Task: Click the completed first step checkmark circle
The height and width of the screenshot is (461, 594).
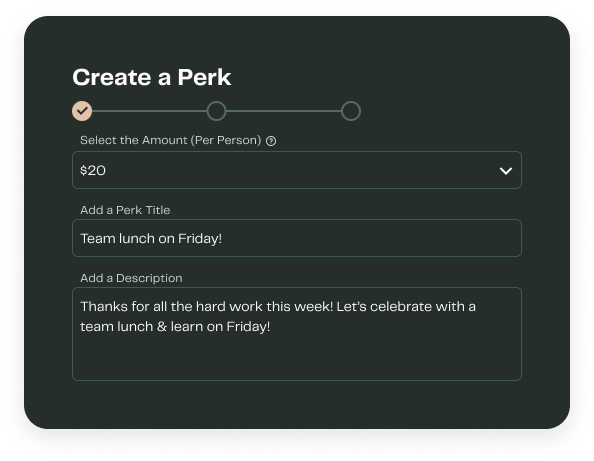Action: point(82,111)
